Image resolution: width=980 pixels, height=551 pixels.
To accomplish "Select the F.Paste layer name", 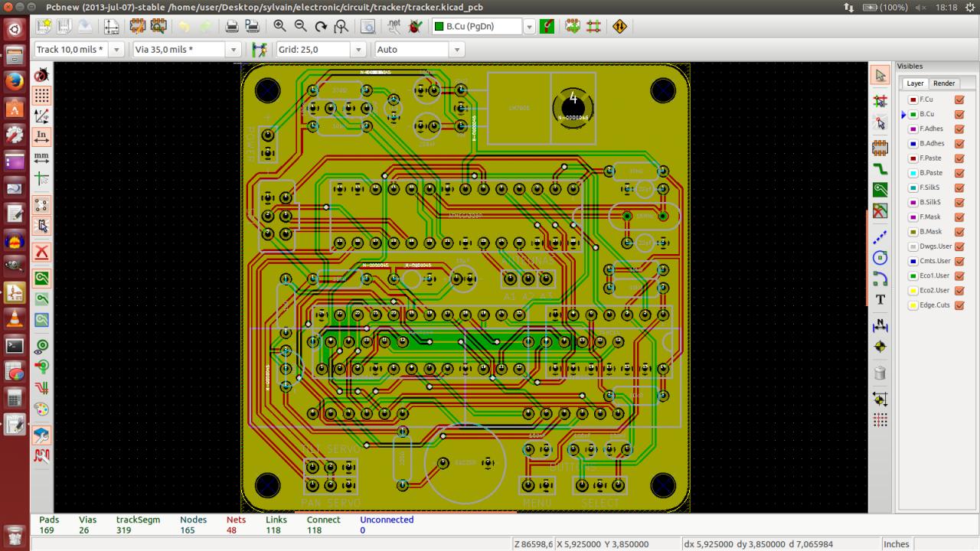I will coord(930,158).
